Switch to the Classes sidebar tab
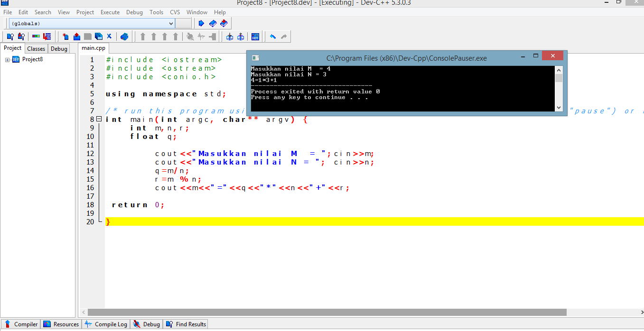 [x=36, y=48]
